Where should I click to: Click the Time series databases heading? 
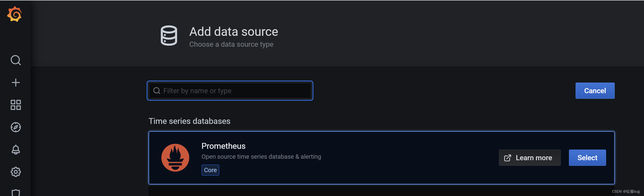pos(189,121)
